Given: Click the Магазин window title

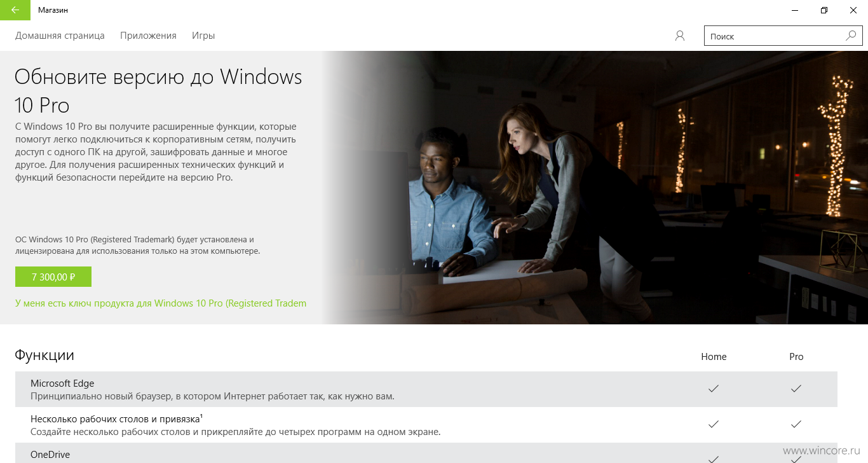Looking at the screenshot, I should pyautogui.click(x=53, y=10).
